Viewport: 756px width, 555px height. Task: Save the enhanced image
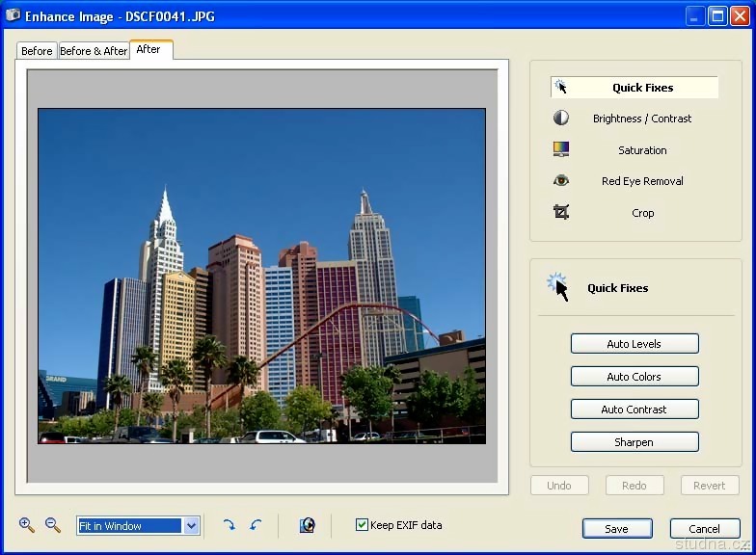[x=617, y=529]
